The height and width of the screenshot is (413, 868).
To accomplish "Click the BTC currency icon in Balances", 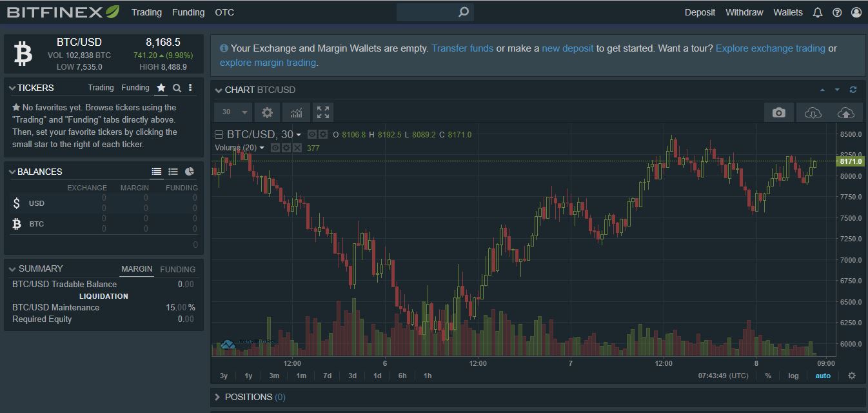I will point(17,224).
